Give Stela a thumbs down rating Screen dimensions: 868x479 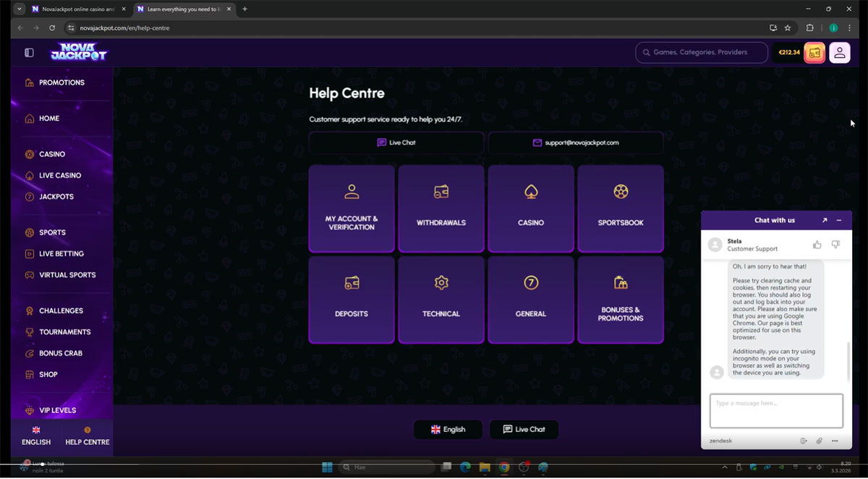pos(835,245)
